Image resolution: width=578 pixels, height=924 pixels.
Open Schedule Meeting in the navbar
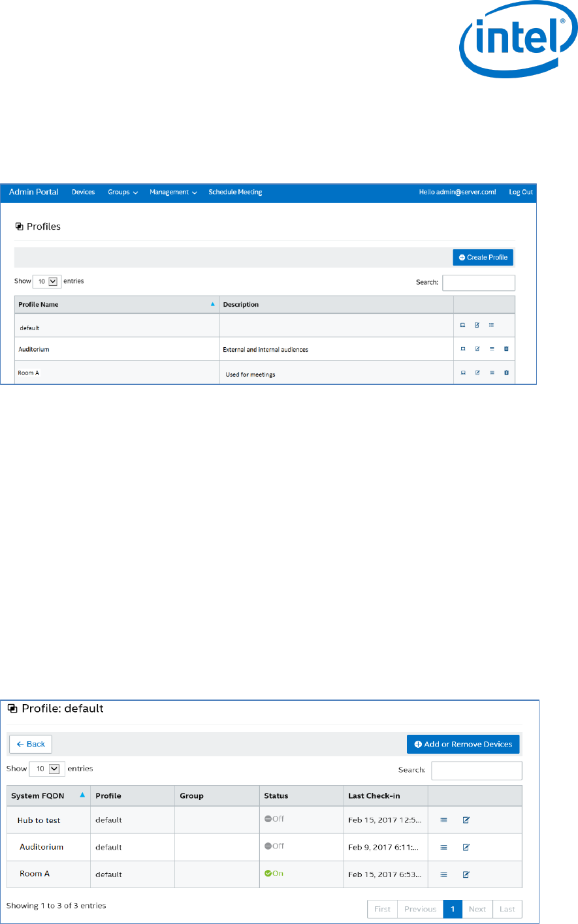235,192
